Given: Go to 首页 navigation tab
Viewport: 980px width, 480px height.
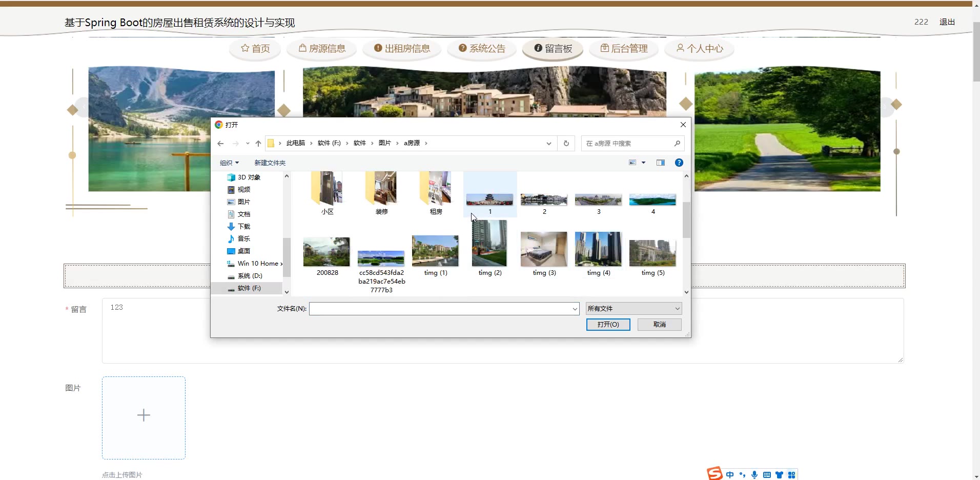Looking at the screenshot, I should (x=255, y=49).
